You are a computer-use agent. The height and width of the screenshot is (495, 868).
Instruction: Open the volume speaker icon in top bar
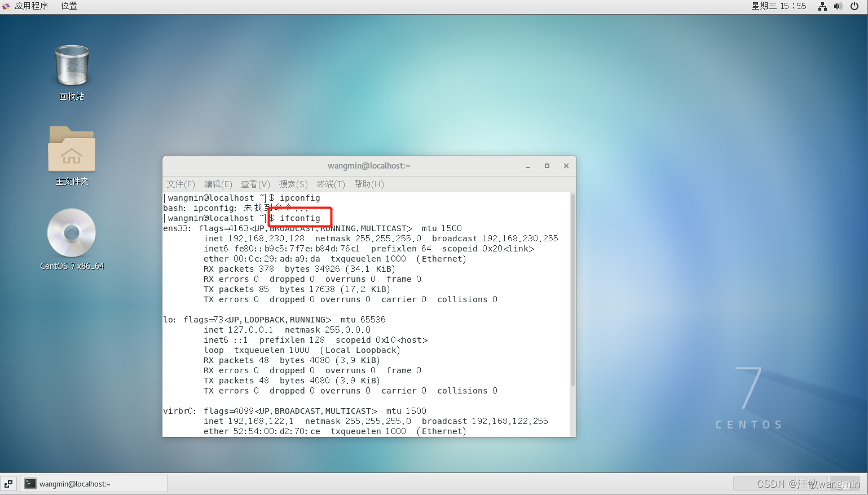coord(838,6)
